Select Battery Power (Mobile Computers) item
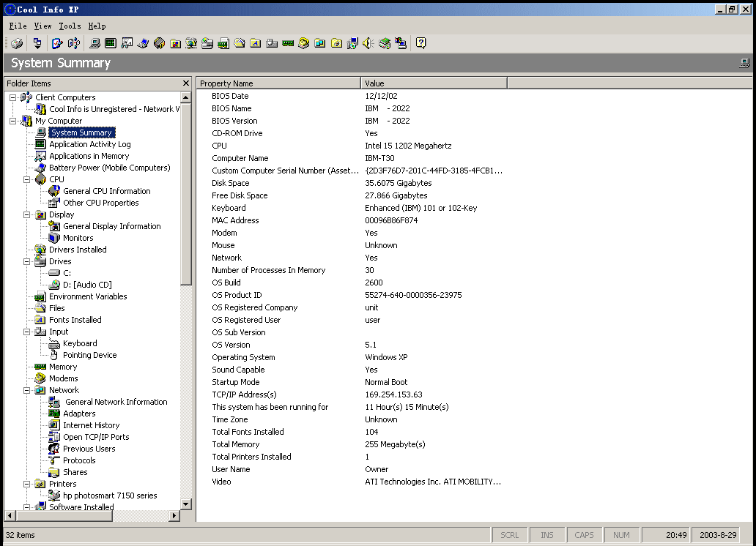Screen dimensions: 756x546 pos(109,168)
